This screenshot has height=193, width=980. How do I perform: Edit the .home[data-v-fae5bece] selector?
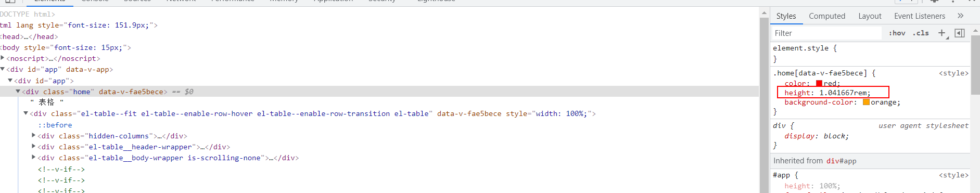tap(820, 73)
